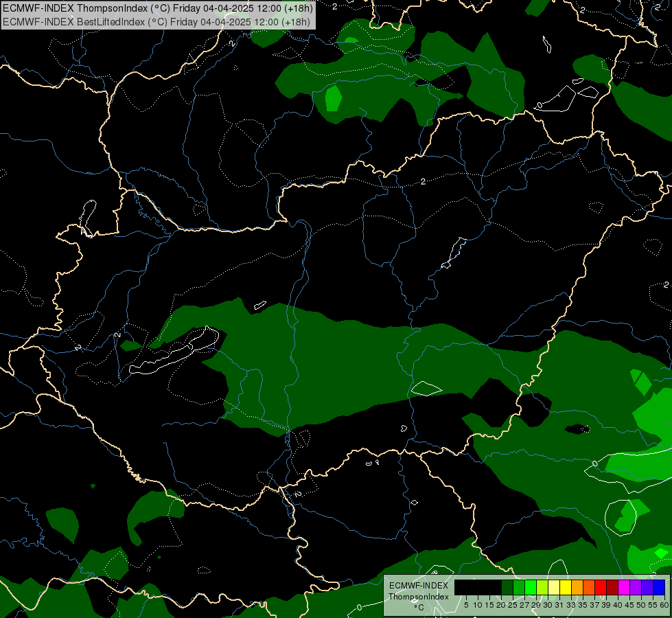Select the orange 33-35 legend swatch
The image size is (672, 618).
coord(577,587)
